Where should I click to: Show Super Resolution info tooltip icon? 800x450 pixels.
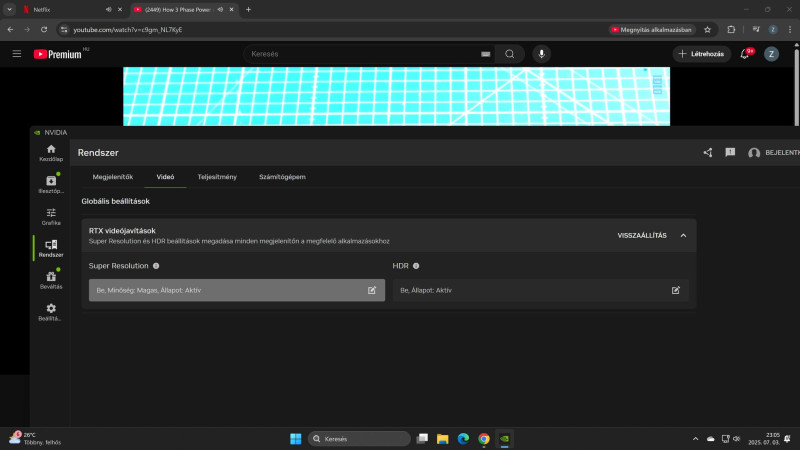coord(156,266)
